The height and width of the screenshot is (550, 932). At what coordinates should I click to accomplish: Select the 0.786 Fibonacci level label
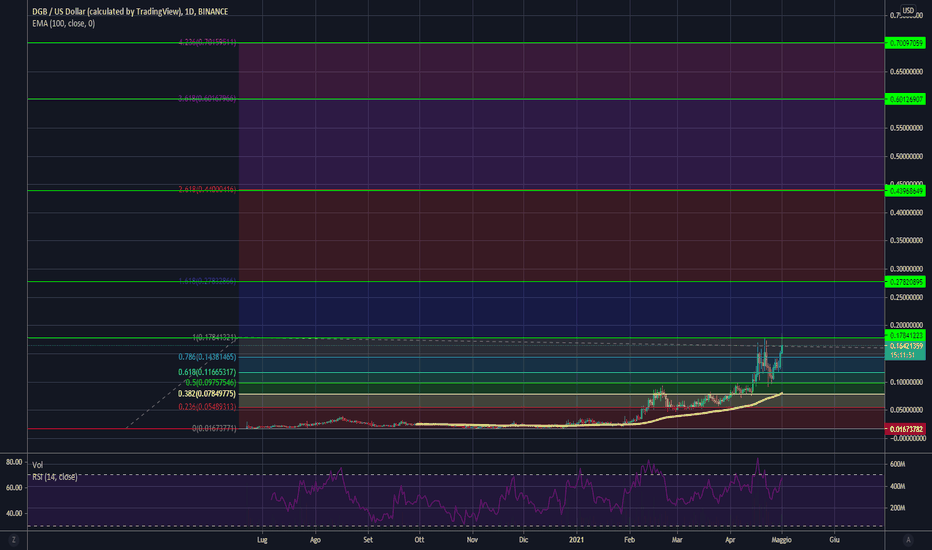[207, 357]
